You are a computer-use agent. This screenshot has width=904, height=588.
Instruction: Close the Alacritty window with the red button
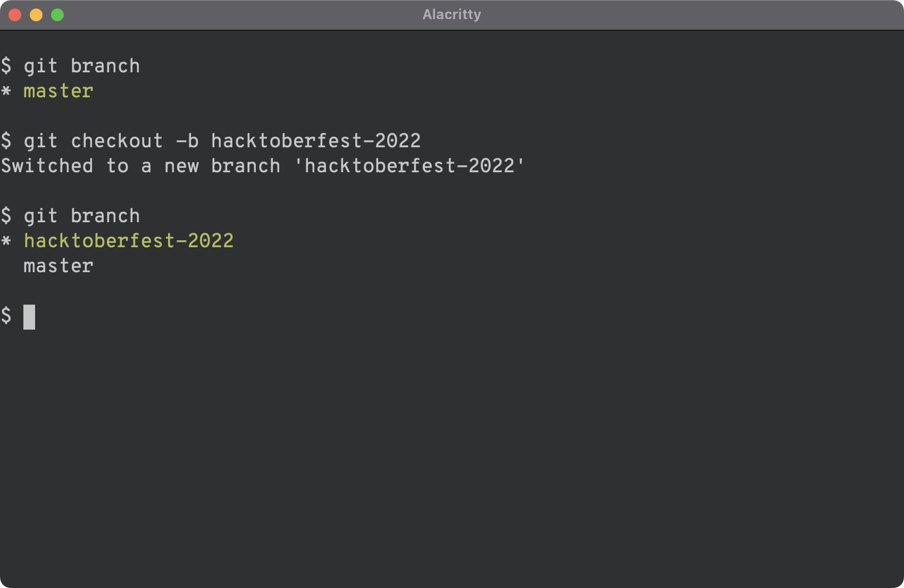click(15, 15)
